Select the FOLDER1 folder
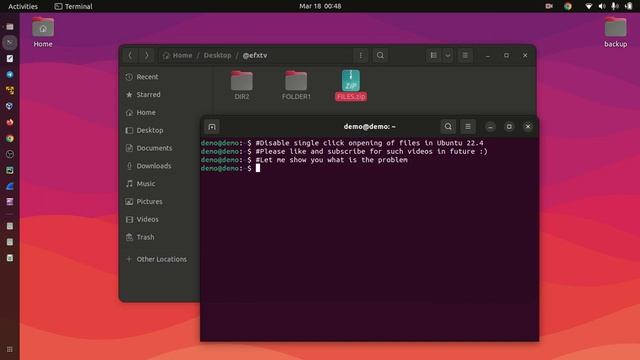This screenshot has height=360, width=640. 296,85
